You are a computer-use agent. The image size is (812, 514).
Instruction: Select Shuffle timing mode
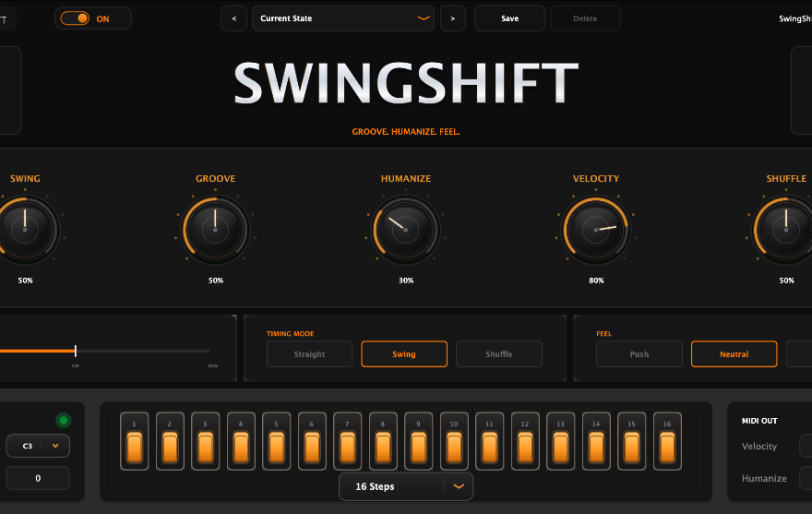point(498,353)
